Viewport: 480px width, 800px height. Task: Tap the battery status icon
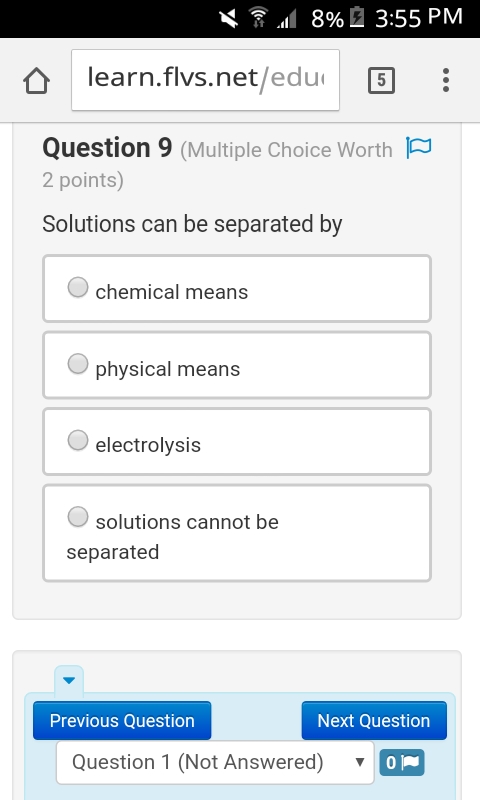(357, 17)
